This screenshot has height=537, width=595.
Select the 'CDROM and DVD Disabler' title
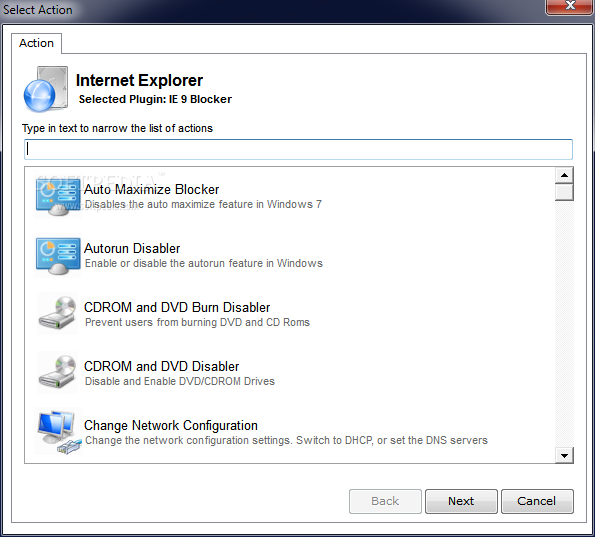tap(161, 366)
